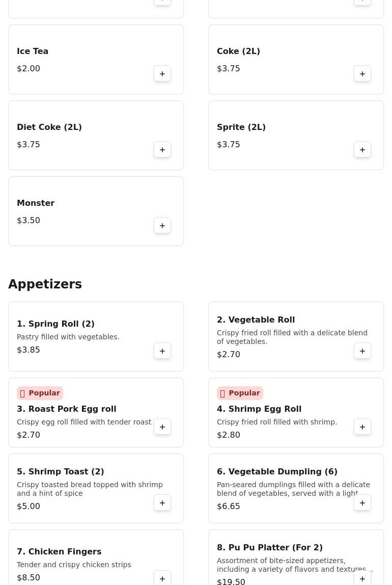Open the Monster item card title
392x585 pixels.
[36, 203]
